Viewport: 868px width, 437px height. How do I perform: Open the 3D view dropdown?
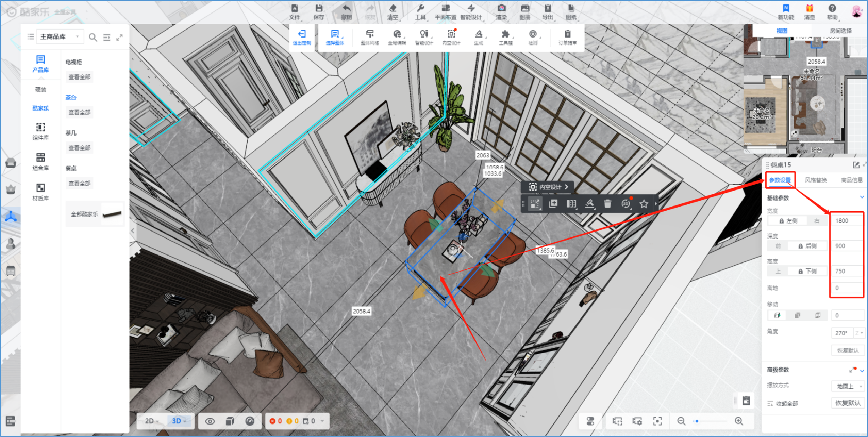coord(179,421)
